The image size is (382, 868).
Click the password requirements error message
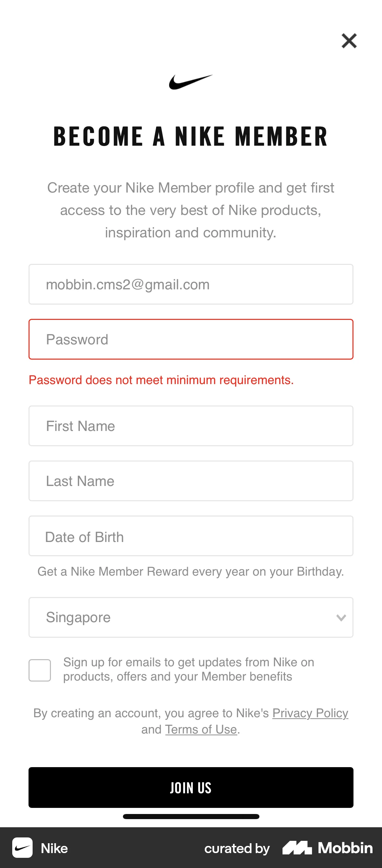161,380
